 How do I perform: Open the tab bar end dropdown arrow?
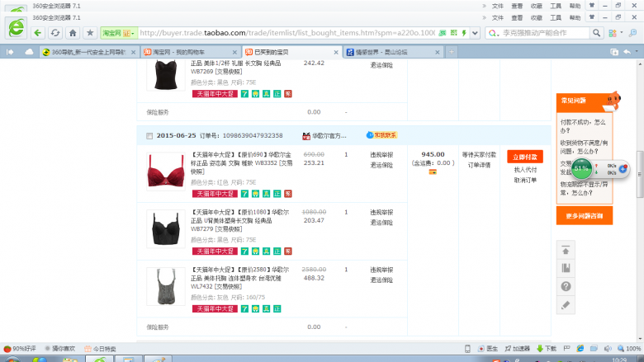[x=637, y=52]
